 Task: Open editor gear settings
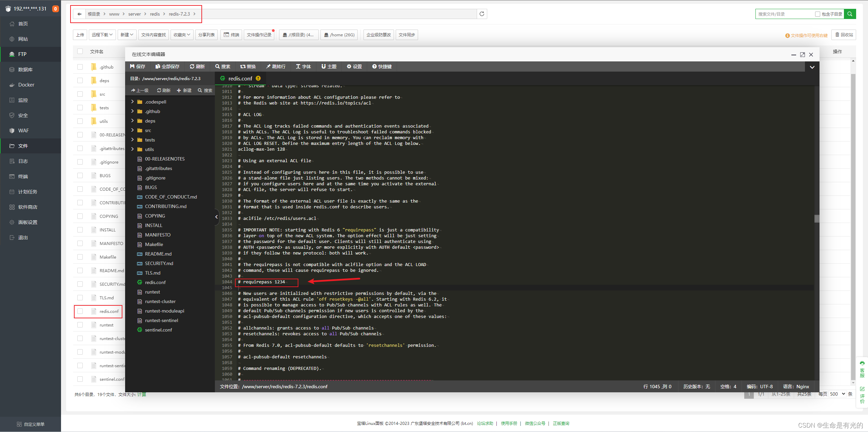pyautogui.click(x=354, y=67)
